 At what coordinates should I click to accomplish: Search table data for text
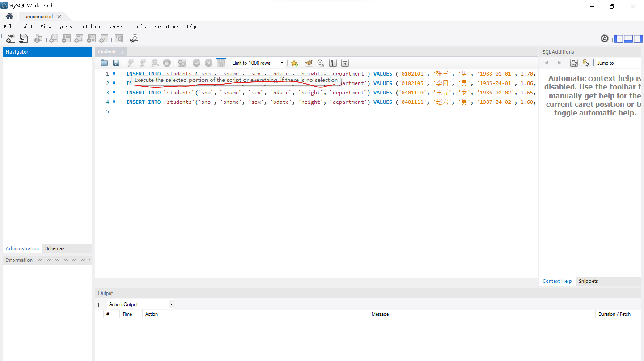click(x=119, y=39)
